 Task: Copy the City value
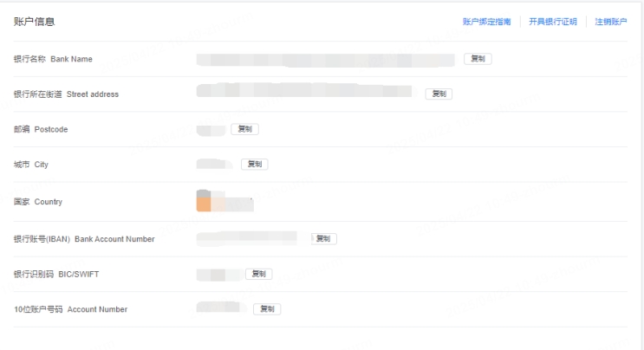255,164
